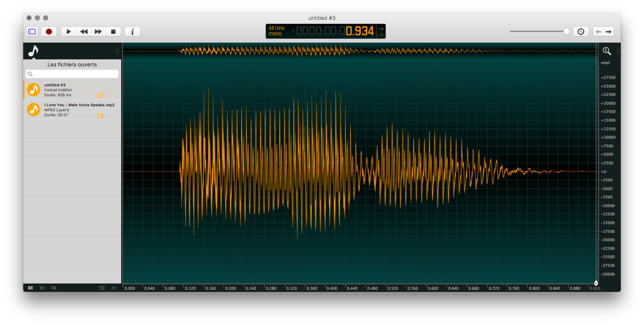Toggle the artwork thumbnail icon in sidebar footer

[x=102, y=288]
